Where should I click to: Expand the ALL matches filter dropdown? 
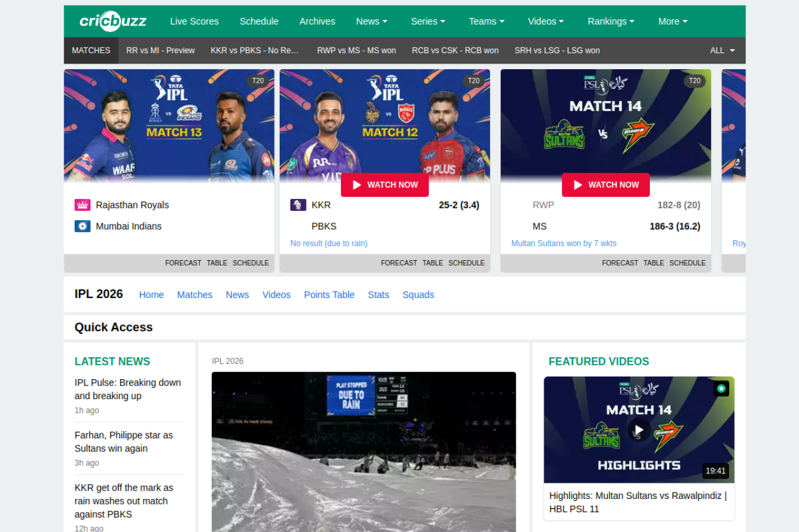(722, 51)
